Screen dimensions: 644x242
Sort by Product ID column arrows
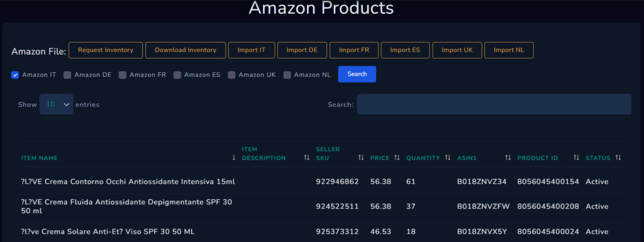coord(576,158)
